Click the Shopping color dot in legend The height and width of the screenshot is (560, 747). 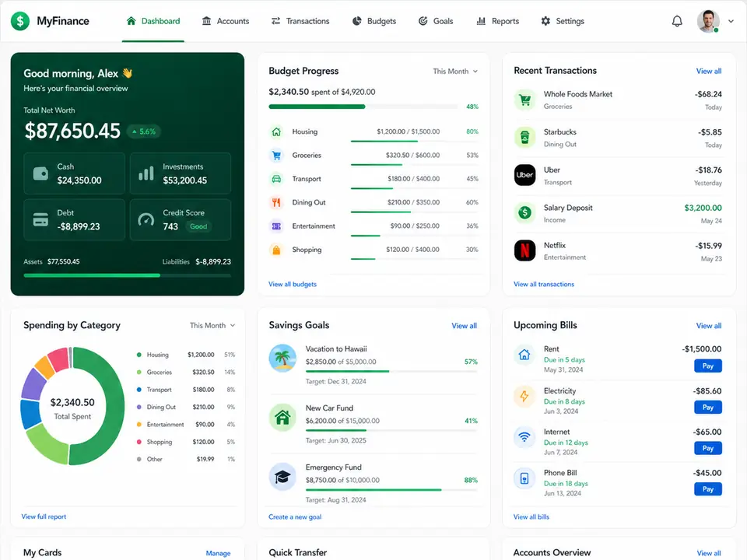click(x=139, y=442)
